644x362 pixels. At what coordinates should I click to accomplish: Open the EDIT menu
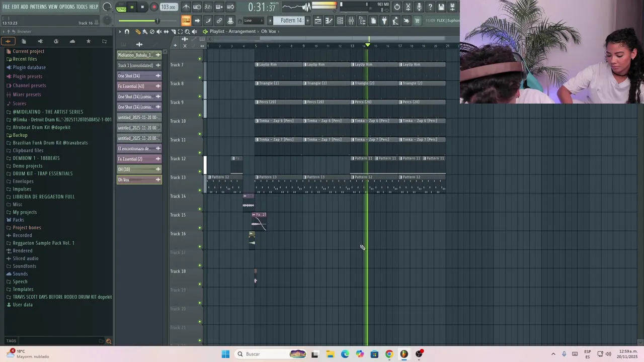(x=15, y=7)
